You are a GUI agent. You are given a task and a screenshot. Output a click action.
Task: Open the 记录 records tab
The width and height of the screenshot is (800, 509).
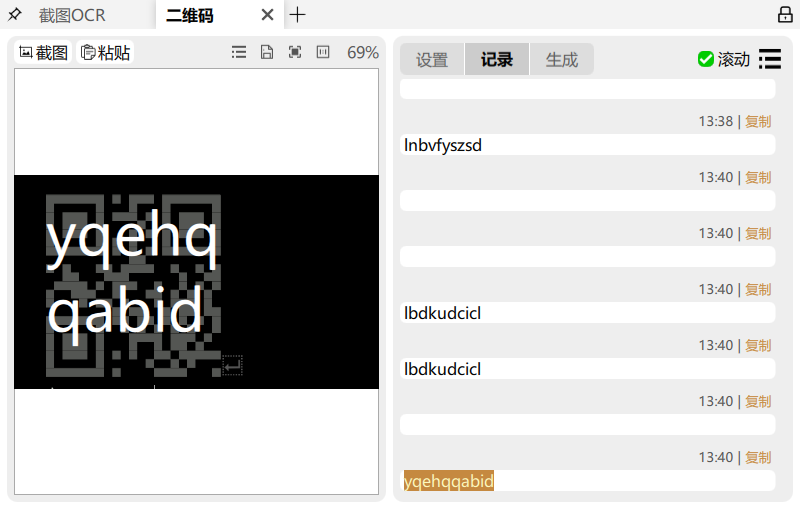(x=496, y=60)
